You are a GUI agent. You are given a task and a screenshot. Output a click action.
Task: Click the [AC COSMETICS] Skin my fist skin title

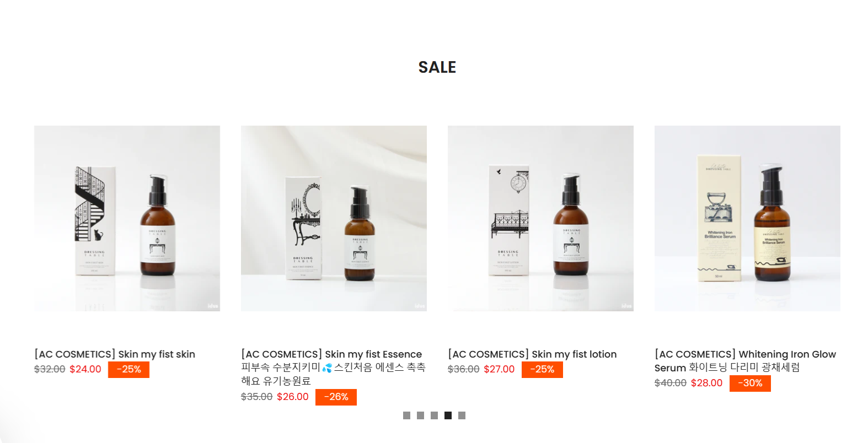[x=115, y=354]
